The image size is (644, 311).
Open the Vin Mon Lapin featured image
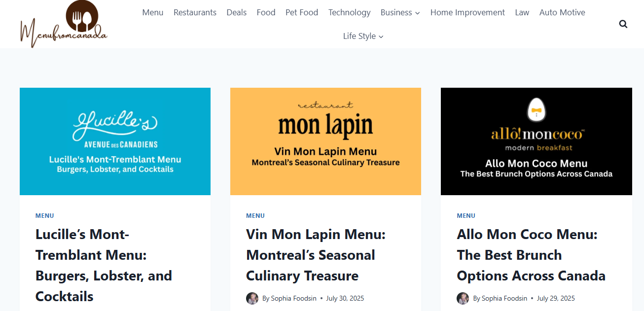point(325,141)
